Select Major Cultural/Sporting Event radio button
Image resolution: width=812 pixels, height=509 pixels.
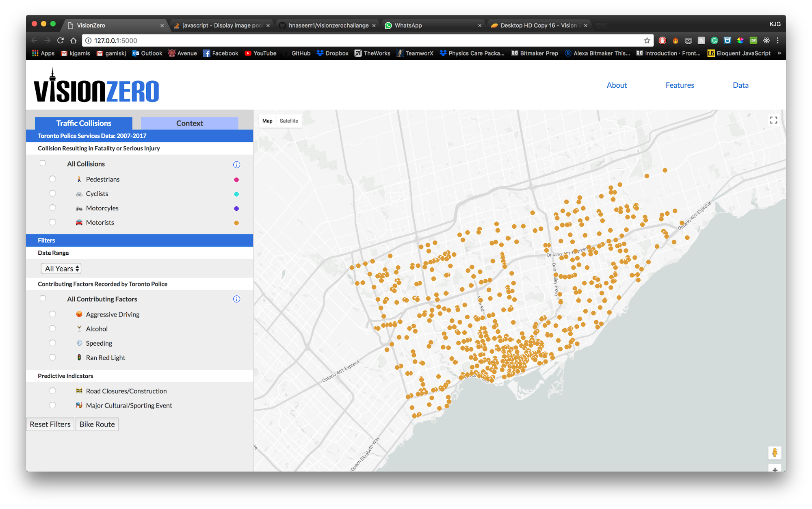click(x=52, y=405)
